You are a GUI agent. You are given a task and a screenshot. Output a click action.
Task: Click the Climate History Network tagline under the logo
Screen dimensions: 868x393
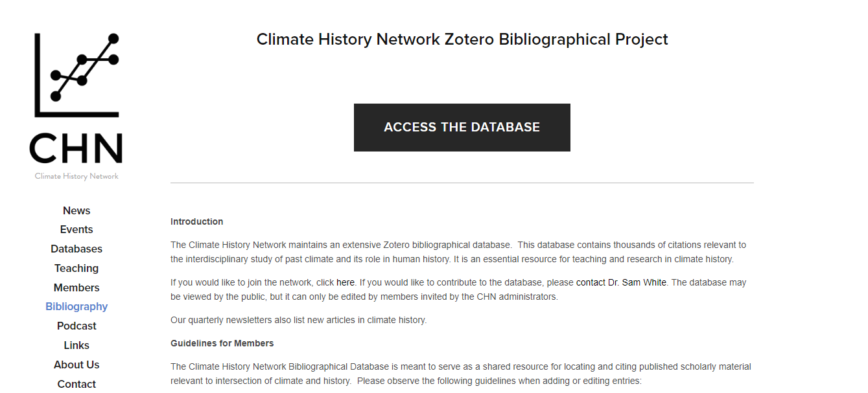(76, 176)
